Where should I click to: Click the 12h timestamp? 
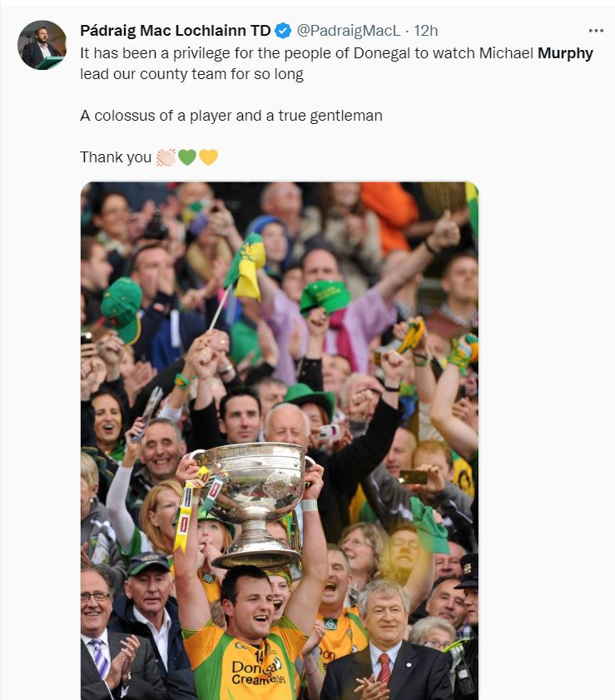click(426, 31)
